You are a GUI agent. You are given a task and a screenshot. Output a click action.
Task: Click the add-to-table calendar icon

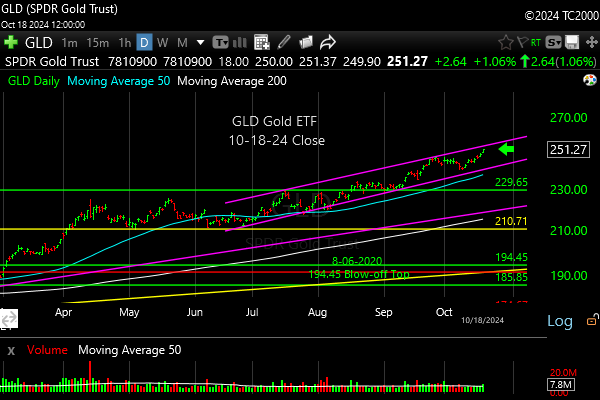(x=262, y=42)
